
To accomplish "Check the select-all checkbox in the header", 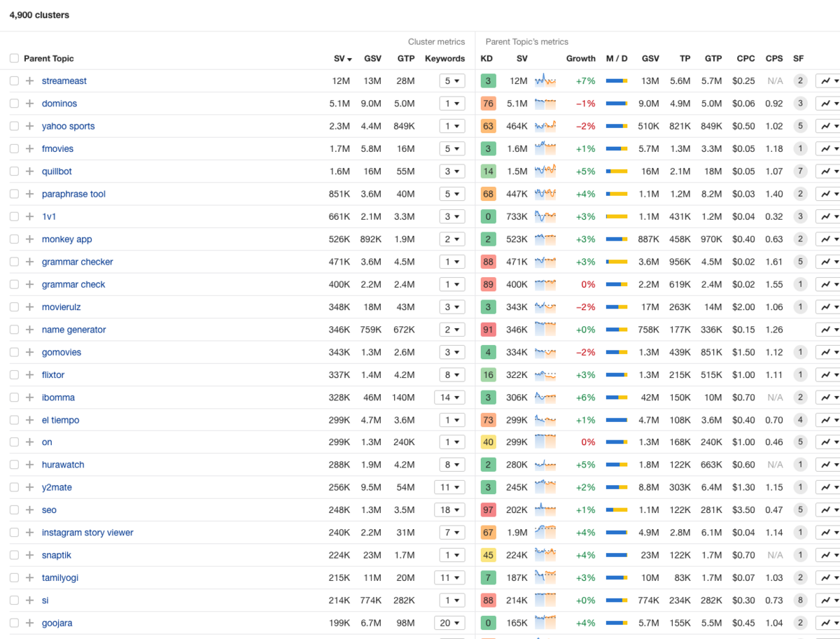I will [13, 58].
